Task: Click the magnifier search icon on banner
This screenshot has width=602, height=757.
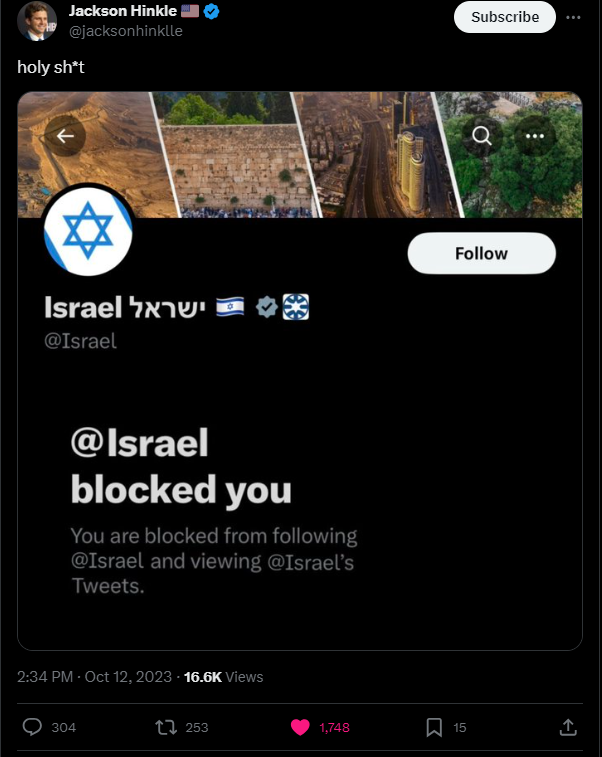Action: pos(481,136)
